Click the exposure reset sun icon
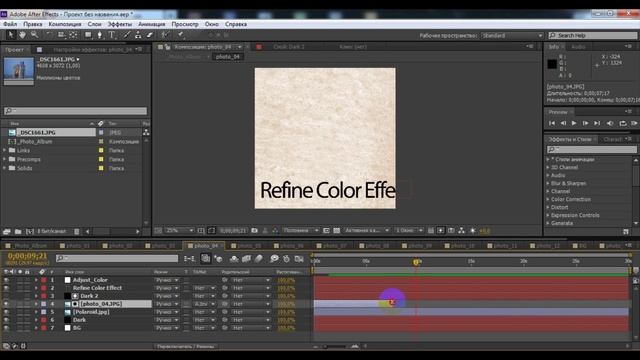The width and height of the screenshot is (640, 360). pos(473,231)
